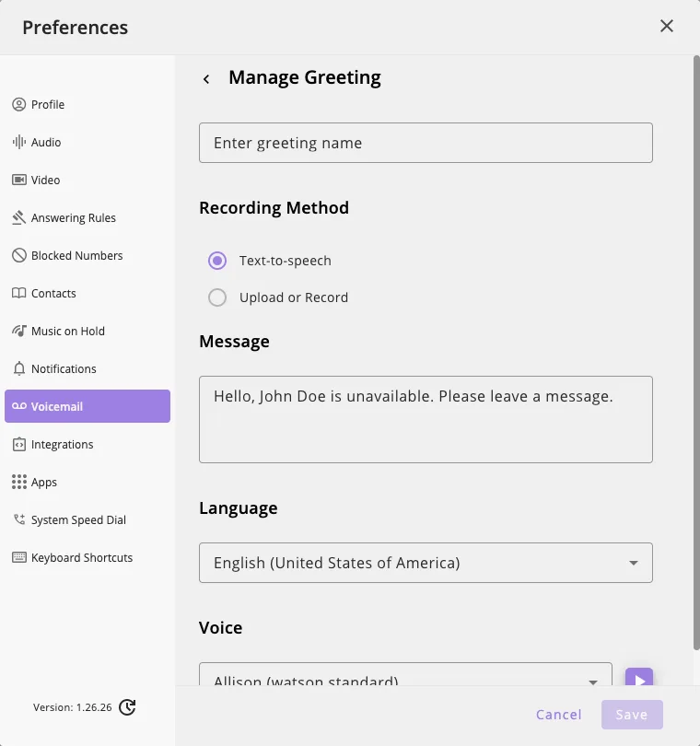Click the Cancel button
Screen dimensions: 700x746
coord(559,715)
